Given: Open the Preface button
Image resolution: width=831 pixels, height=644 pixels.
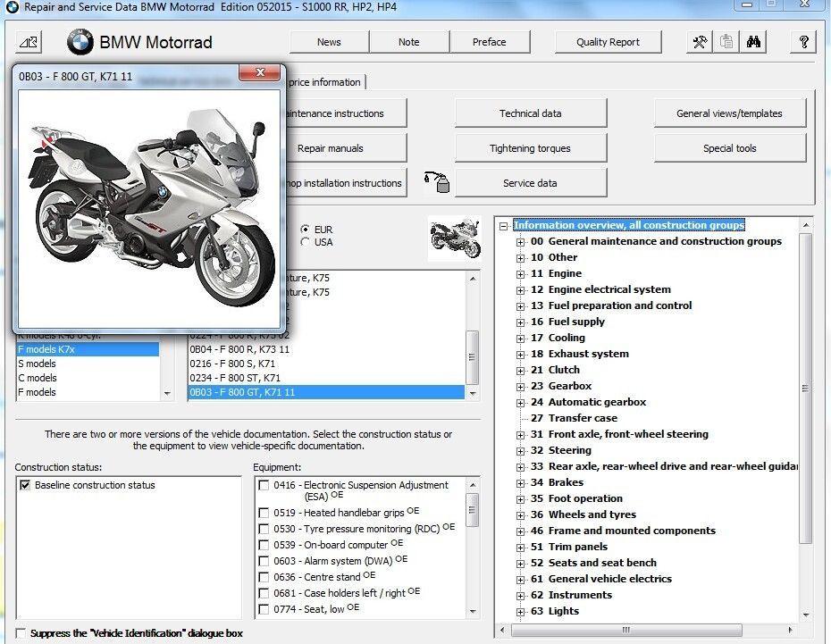Looking at the screenshot, I should point(489,42).
